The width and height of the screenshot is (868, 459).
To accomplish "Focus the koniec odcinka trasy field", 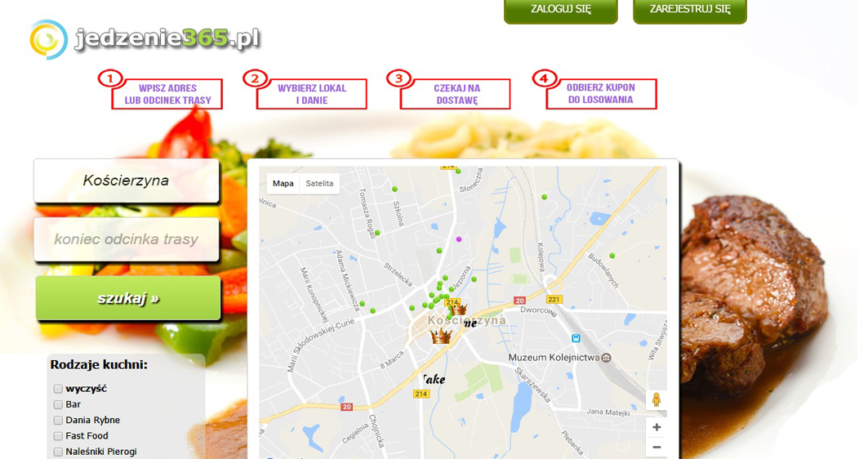I will [x=127, y=239].
